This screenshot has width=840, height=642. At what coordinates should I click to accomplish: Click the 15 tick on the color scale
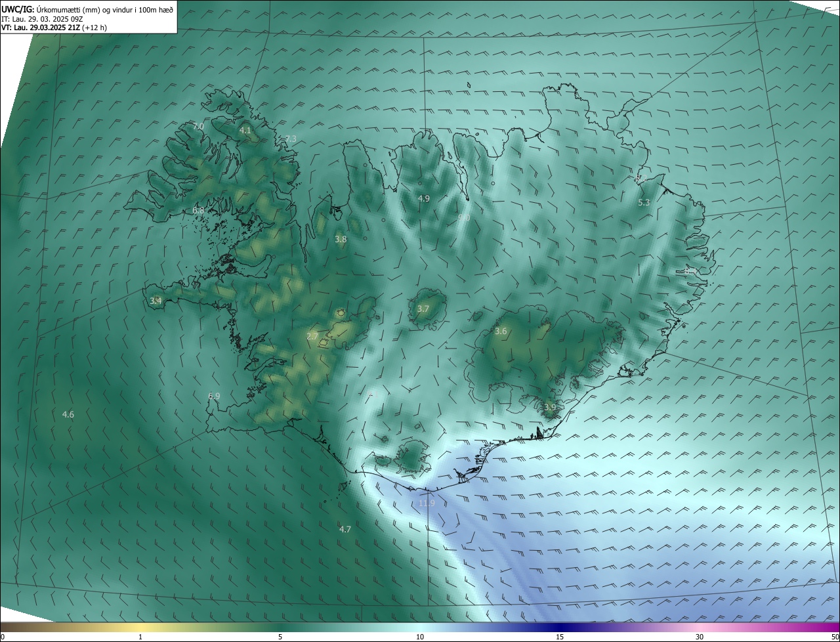pos(560,637)
